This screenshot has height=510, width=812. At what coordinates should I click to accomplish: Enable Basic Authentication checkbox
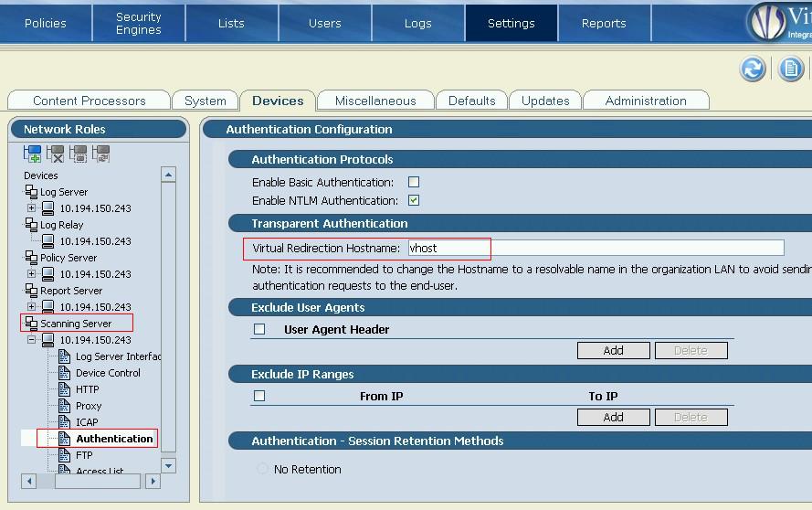(414, 183)
